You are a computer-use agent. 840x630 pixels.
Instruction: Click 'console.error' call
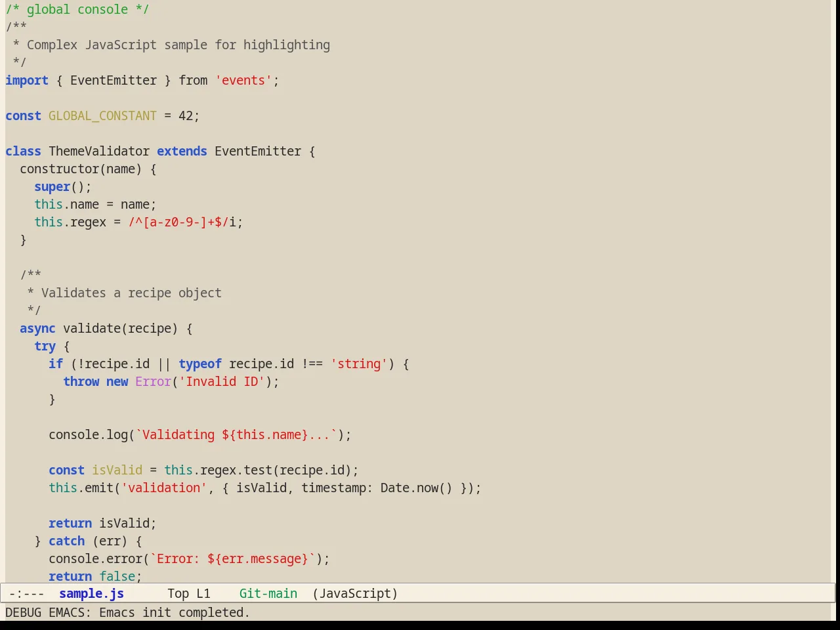pos(95,558)
